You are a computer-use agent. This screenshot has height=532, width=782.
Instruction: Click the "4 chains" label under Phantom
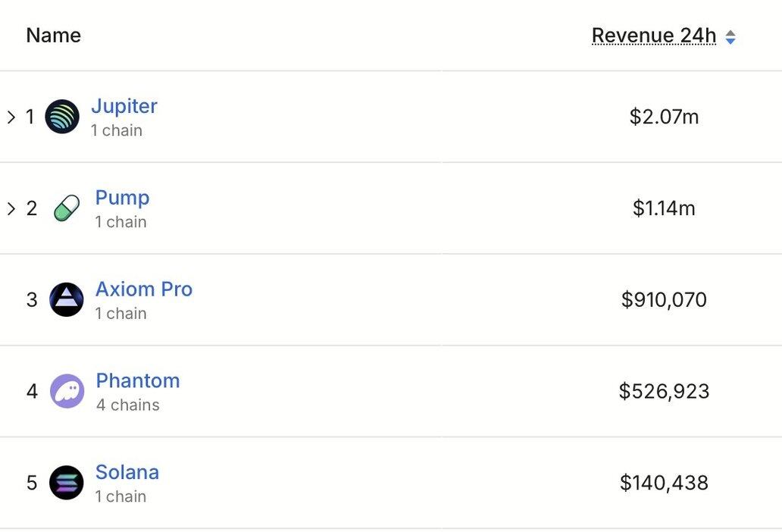127,405
